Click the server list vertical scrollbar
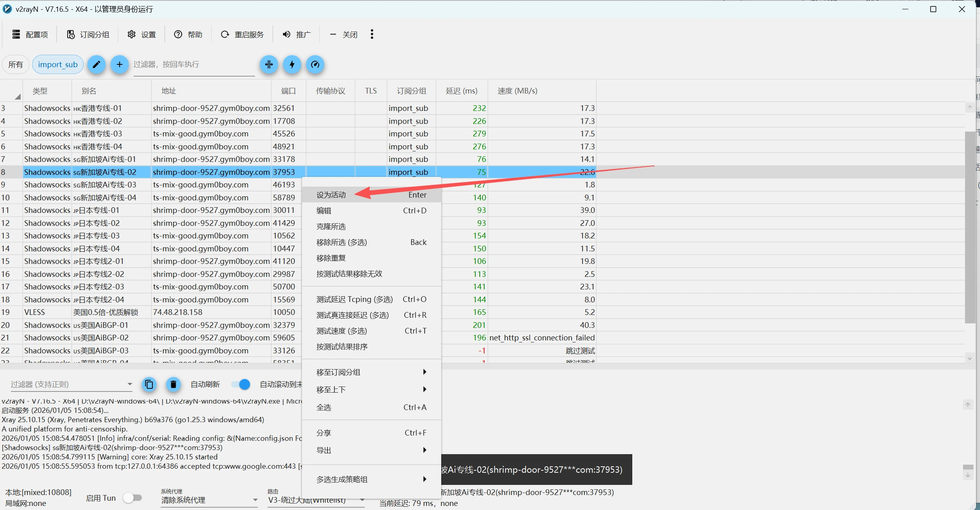Viewport: 980px width, 510px height. [x=969, y=227]
